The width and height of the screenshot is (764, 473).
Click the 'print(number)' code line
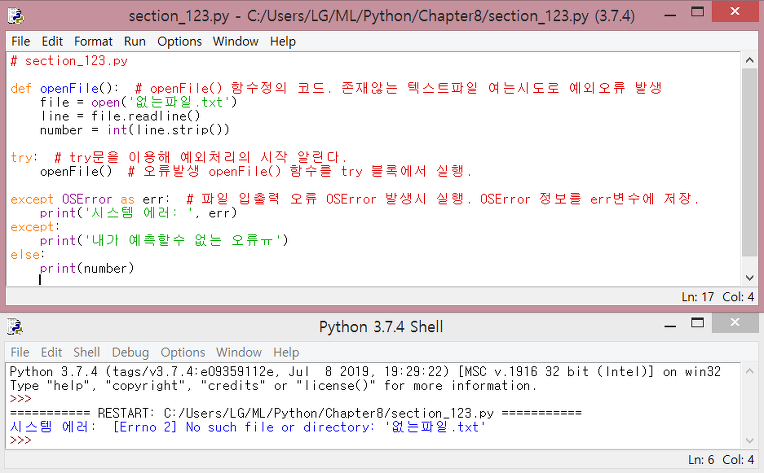point(87,268)
